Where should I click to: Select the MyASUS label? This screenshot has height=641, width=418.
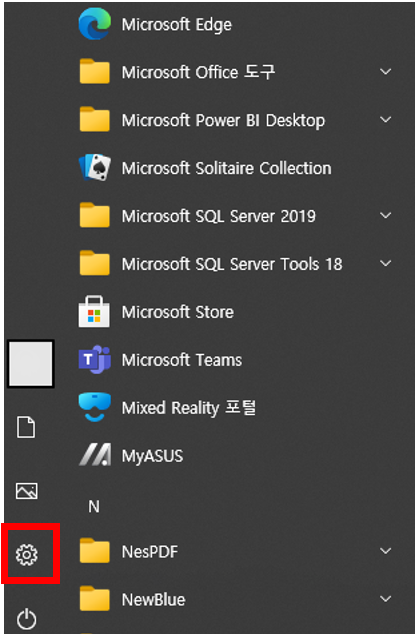pyautogui.click(x=152, y=456)
